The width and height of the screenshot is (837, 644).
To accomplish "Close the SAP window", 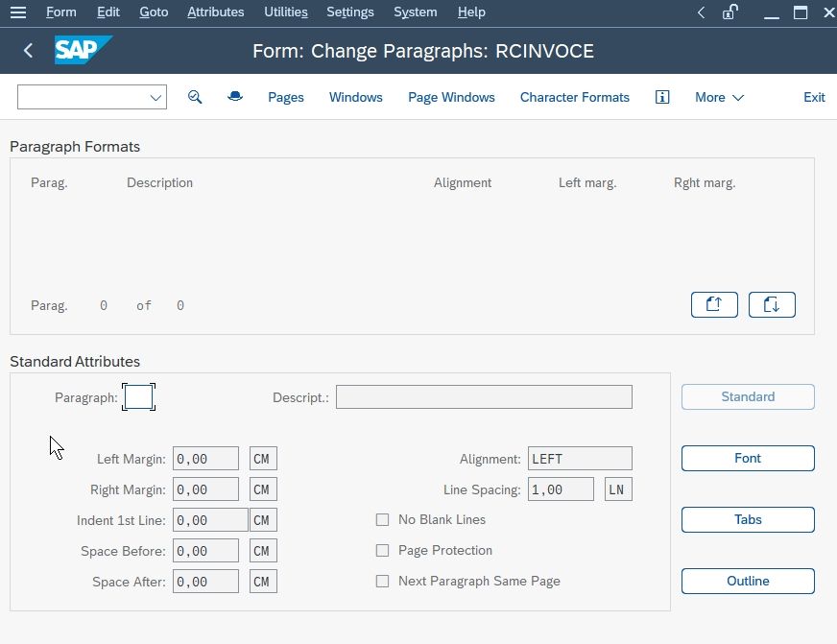I will pos(829,12).
